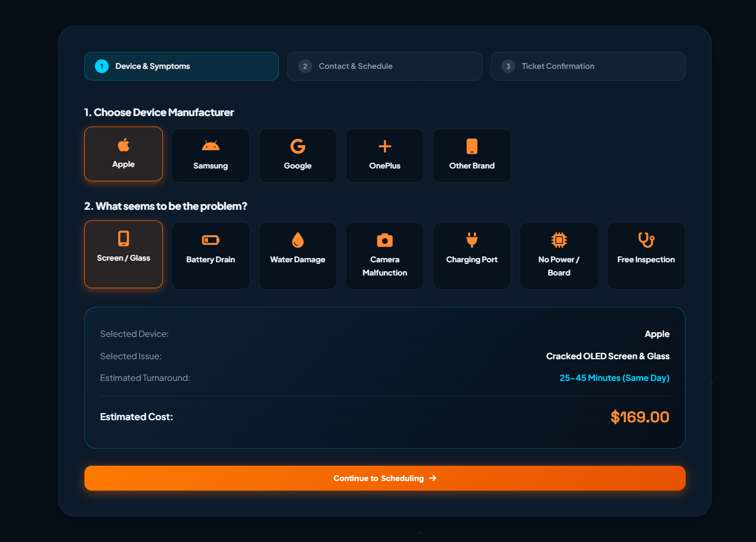Click the Free Inspection label text
This screenshot has height=542, width=756.
coord(646,260)
